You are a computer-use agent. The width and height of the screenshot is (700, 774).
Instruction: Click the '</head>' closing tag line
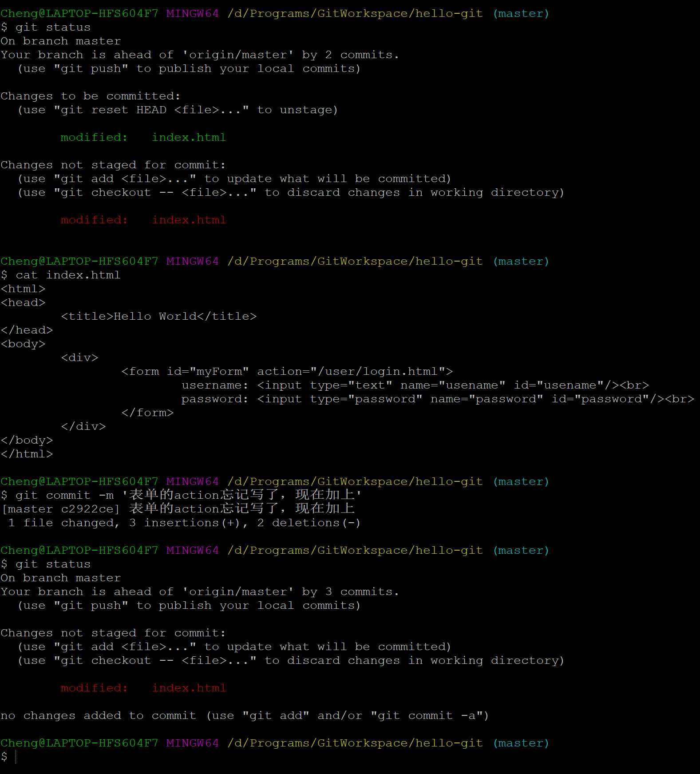pyautogui.click(x=27, y=330)
